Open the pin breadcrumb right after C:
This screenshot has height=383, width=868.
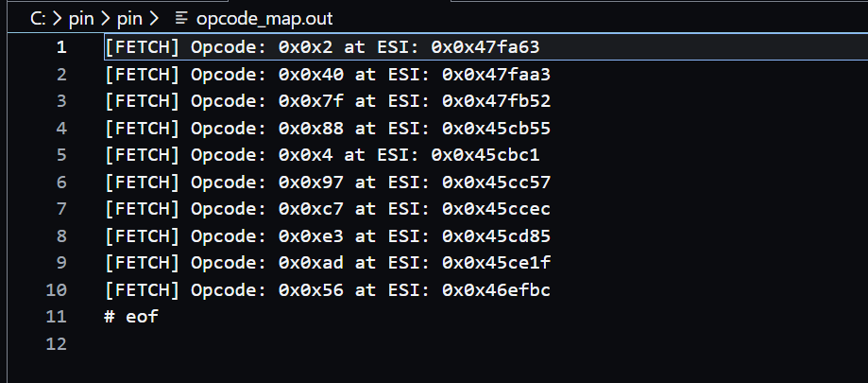pyautogui.click(x=81, y=18)
